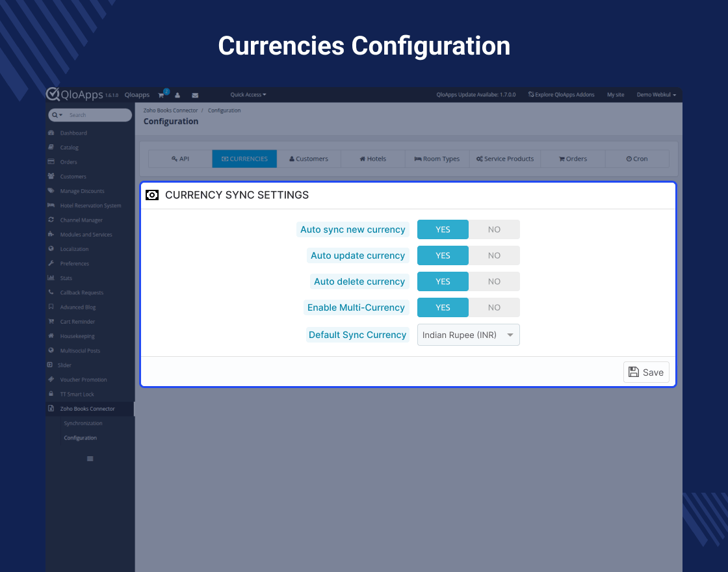728x572 pixels.
Task: Click the Enable Multi-Currency label
Action: tap(356, 307)
